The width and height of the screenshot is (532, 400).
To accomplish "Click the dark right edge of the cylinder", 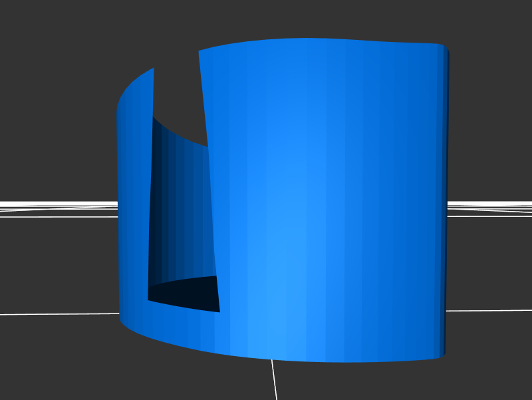I will coord(446,200).
